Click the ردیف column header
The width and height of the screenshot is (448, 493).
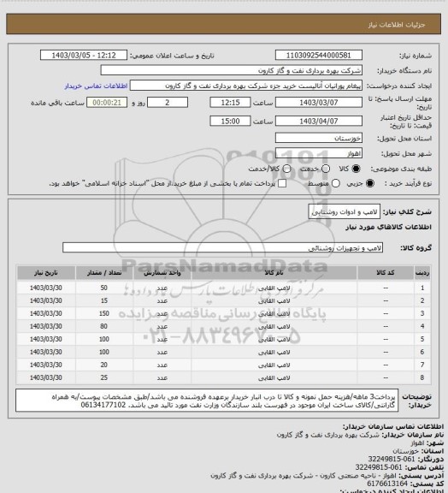pyautogui.click(x=422, y=273)
